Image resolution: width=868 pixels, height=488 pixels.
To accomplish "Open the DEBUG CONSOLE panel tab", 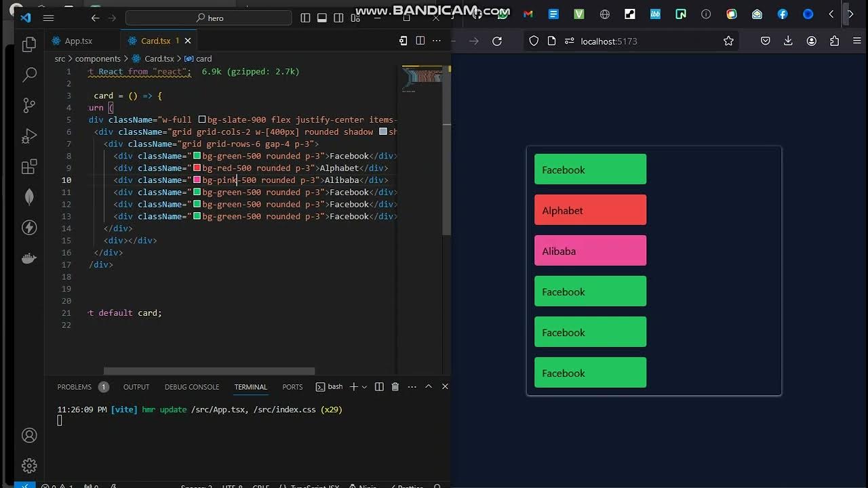I will 192,387.
